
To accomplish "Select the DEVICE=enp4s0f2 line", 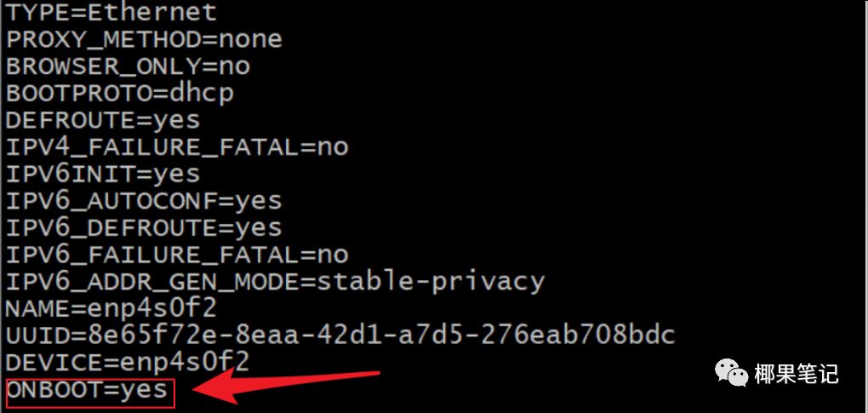I will (x=128, y=363).
